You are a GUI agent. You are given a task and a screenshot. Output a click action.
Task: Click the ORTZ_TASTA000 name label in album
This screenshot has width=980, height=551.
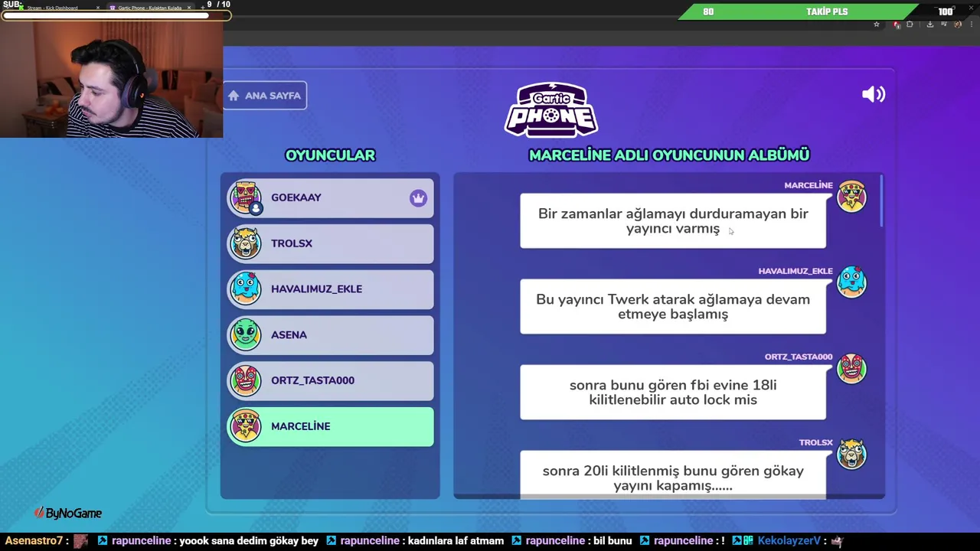coord(799,357)
